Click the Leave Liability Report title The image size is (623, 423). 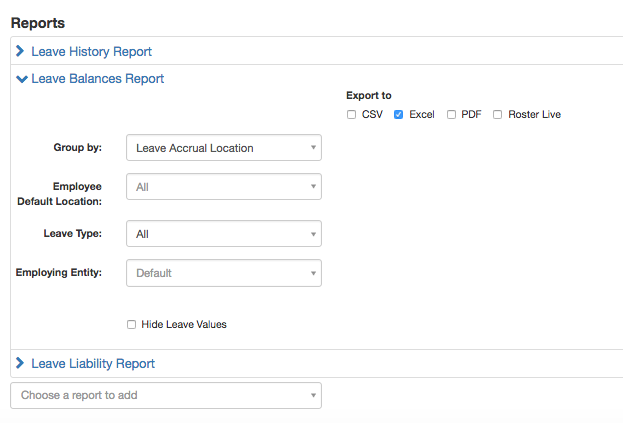pos(93,363)
